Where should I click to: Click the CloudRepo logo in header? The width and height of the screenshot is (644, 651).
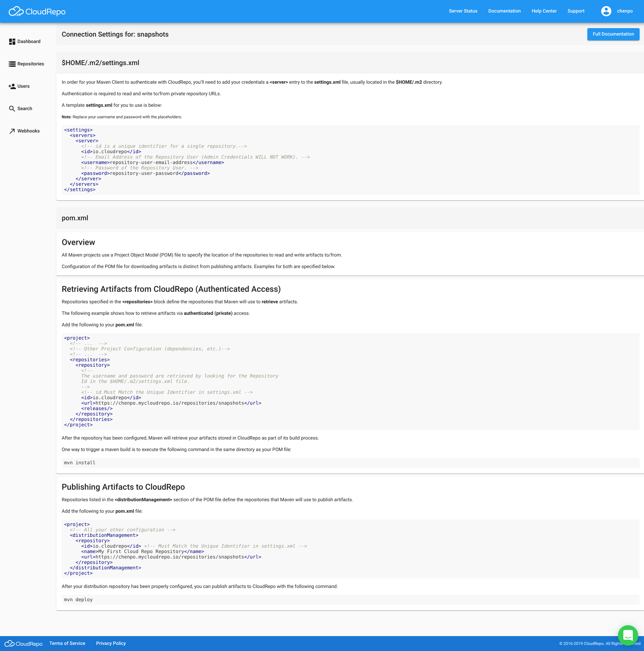[37, 12]
